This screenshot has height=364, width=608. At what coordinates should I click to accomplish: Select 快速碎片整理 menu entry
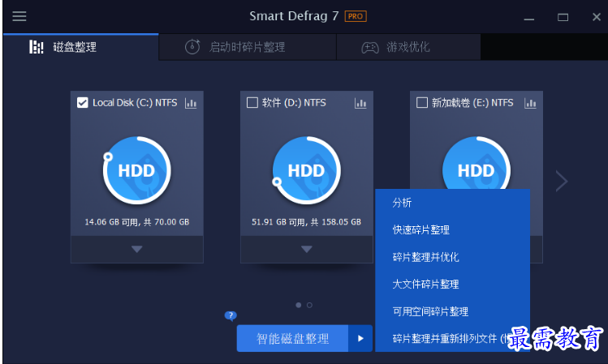[452, 230]
